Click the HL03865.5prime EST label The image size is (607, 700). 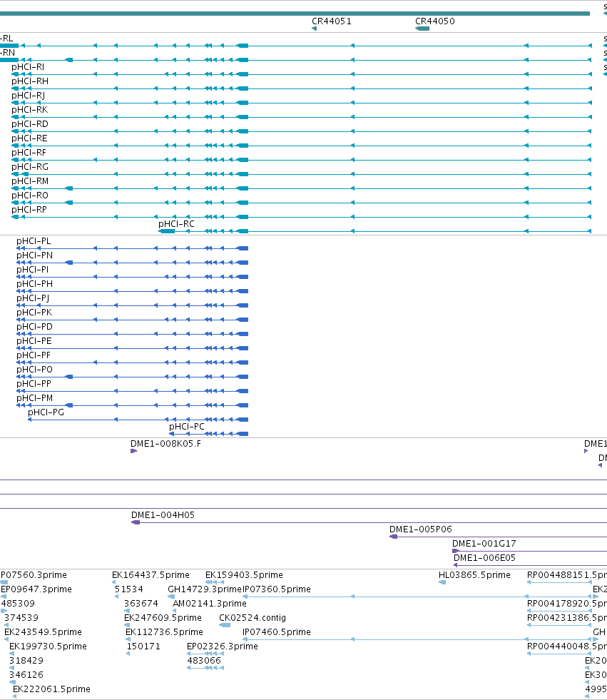(x=474, y=575)
